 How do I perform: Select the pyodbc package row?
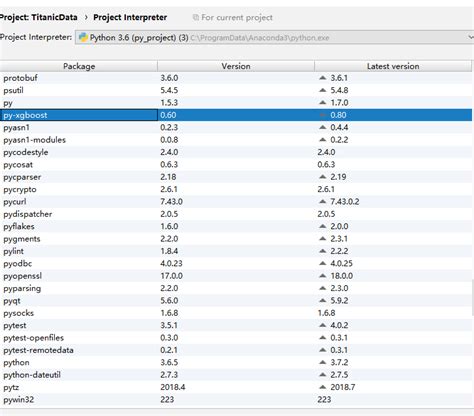236,263
